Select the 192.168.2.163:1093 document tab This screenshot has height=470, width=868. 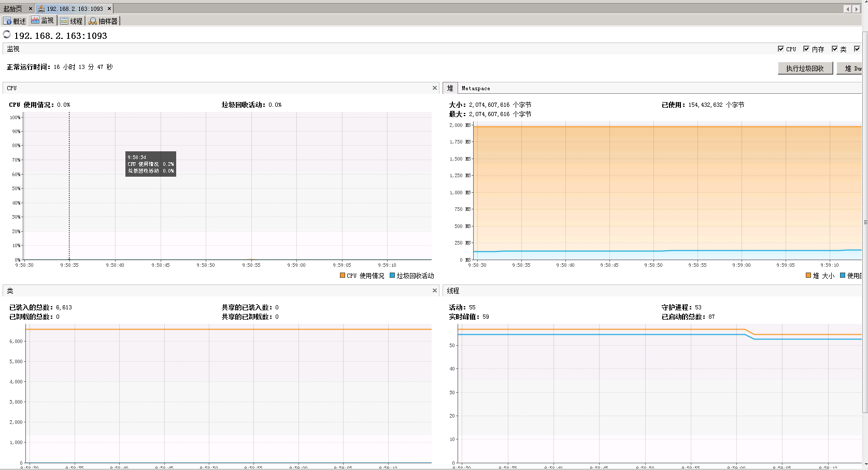pos(75,9)
